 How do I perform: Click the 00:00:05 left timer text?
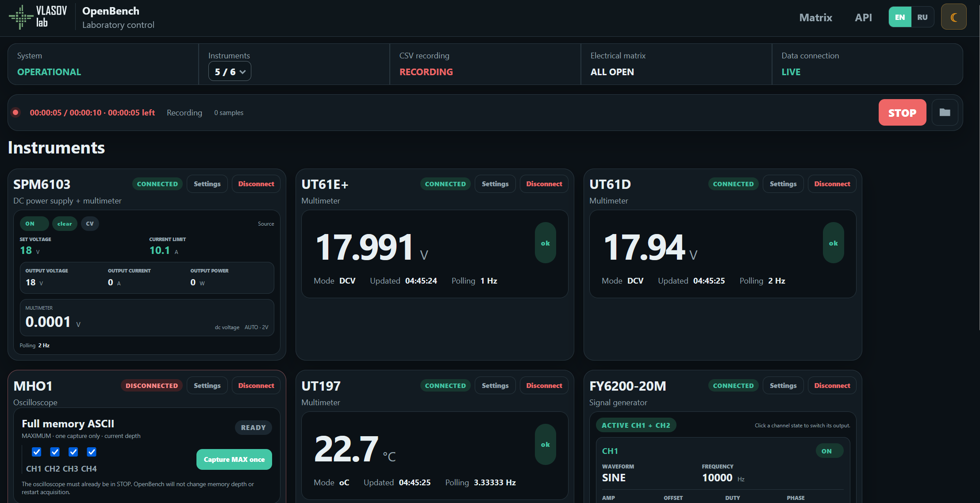(131, 112)
